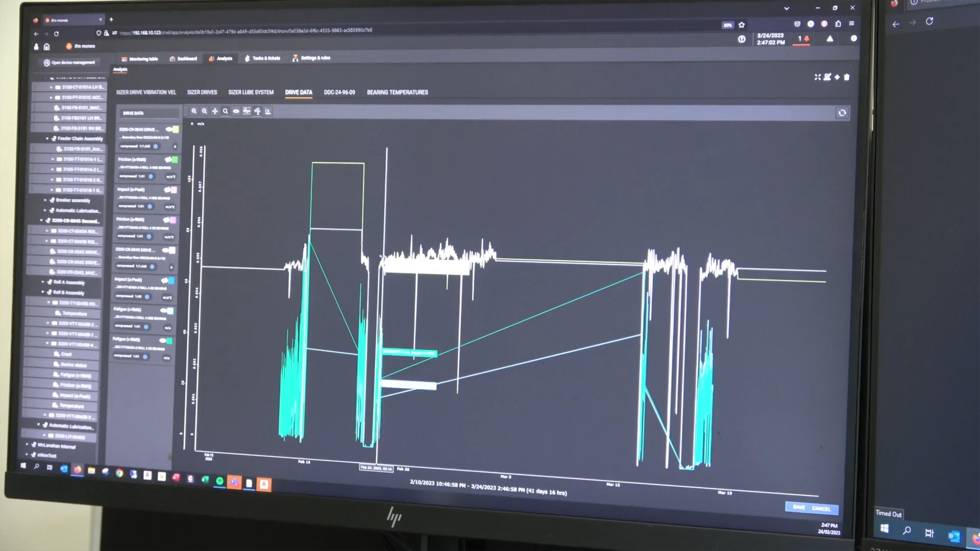Open the Firefox hamburger menu
The height and width of the screenshot is (551, 980).
[851, 23]
